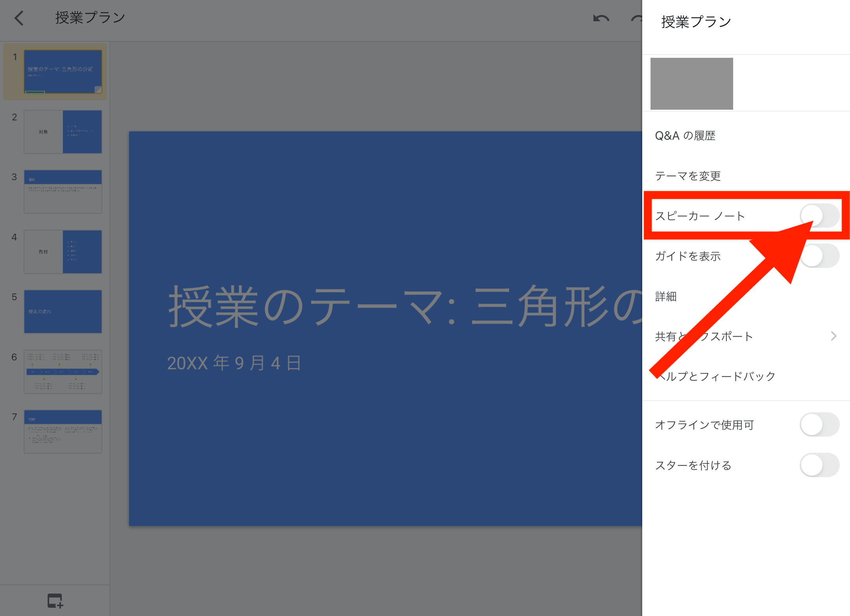This screenshot has width=850, height=616.
Task: Select slide 1 thumbnail
Action: [63, 72]
